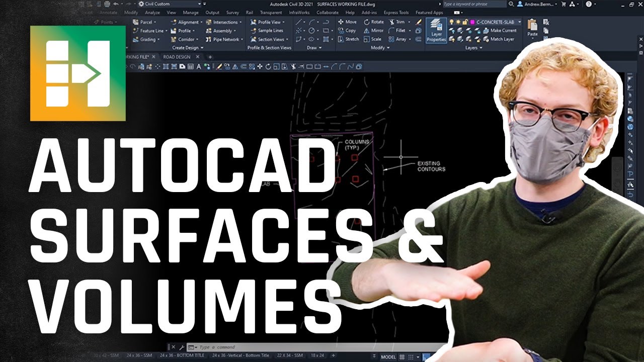
Task: Open the Intersections tool
Action: 224,22
